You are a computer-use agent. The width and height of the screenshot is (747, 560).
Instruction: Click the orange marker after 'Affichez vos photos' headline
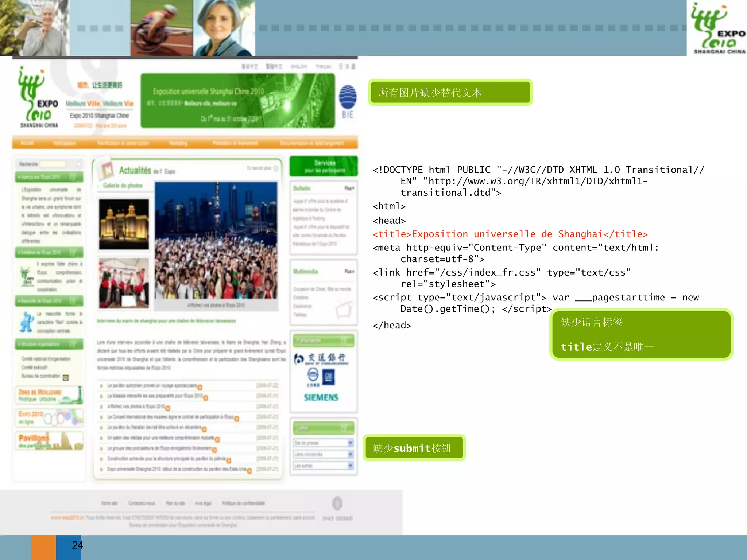168,408
